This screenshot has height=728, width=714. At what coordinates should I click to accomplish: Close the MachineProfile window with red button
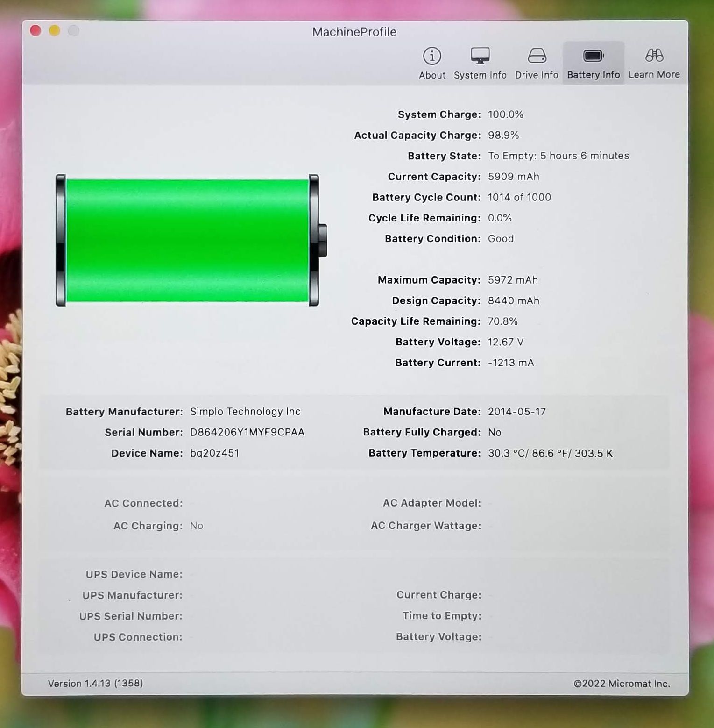point(35,31)
